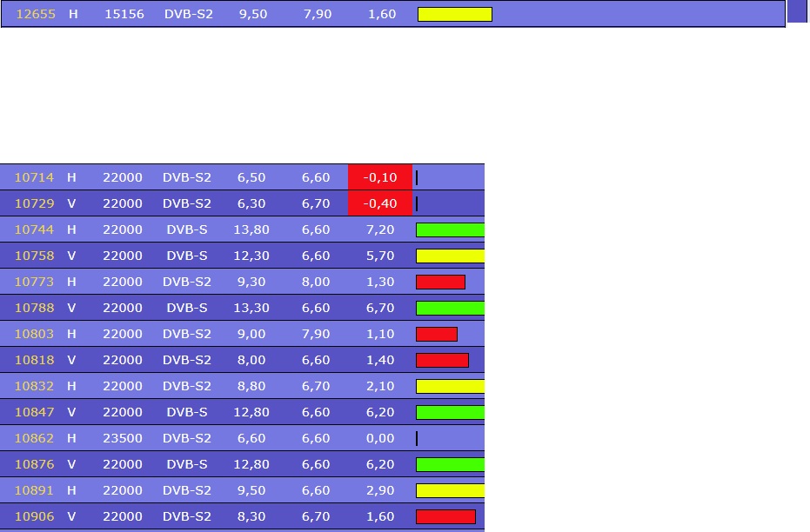This screenshot has height=532, width=810.
Task: Click frequency 10788
Action: click(x=34, y=308)
